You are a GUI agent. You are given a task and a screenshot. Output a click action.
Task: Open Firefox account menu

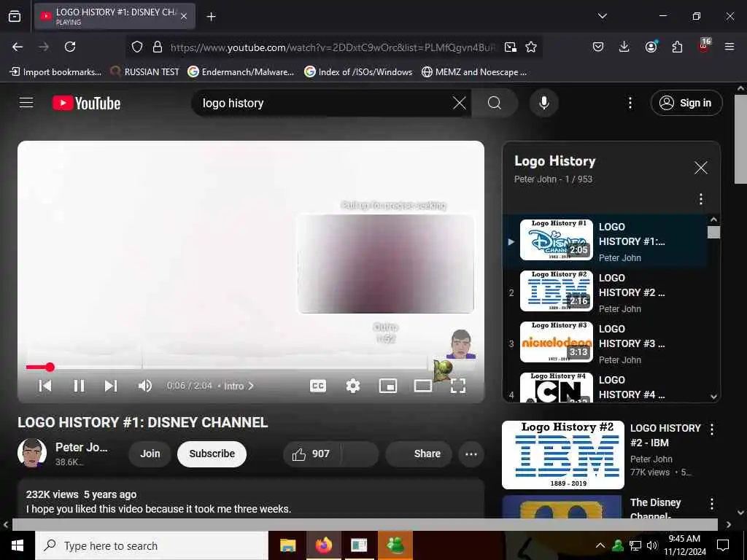click(651, 47)
